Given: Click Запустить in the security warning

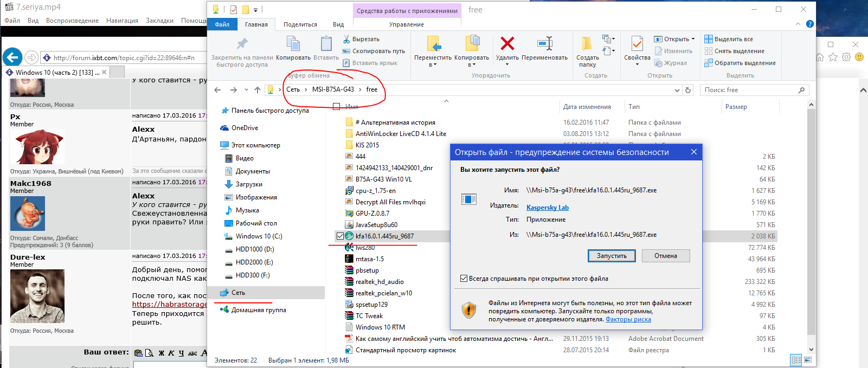Looking at the screenshot, I should [x=612, y=256].
